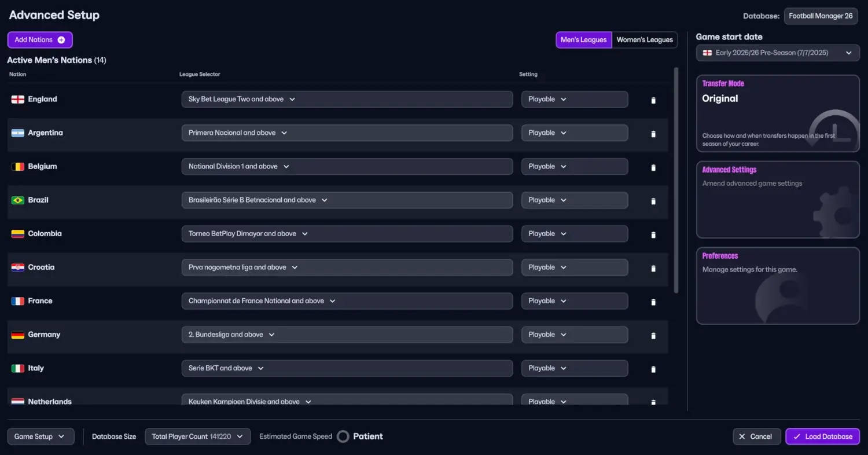Viewport: 868px width, 455px height.
Task: Remove Brazil using its trash icon
Action: 653,201
